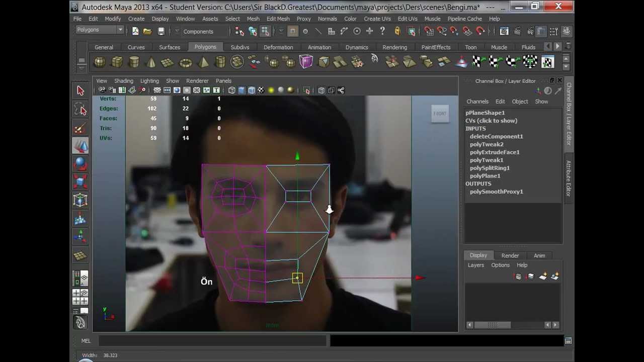Select polyExtrudeFace1 input node
The image size is (644, 362).
coord(495,152)
